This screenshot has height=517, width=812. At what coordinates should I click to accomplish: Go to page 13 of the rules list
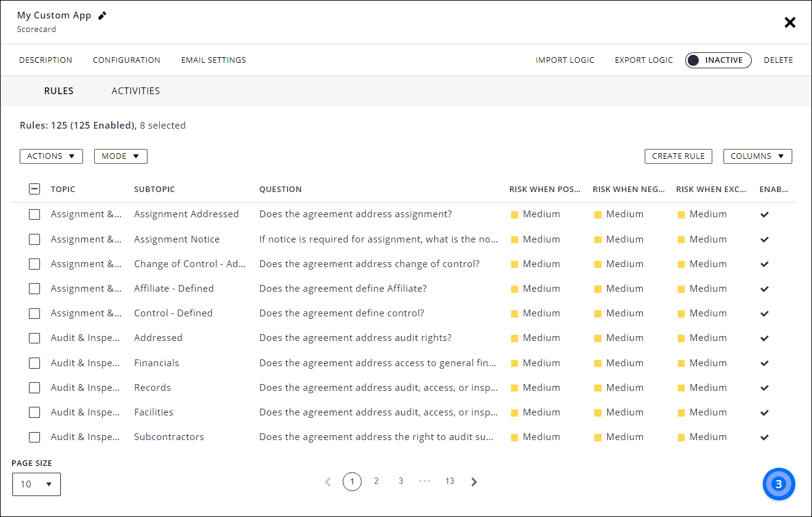tap(449, 481)
